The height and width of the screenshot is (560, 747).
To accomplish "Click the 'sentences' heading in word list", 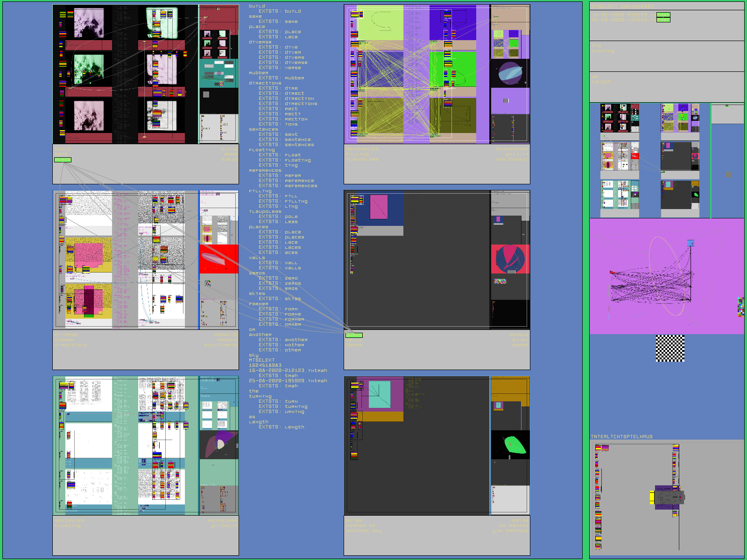I will 263,129.
